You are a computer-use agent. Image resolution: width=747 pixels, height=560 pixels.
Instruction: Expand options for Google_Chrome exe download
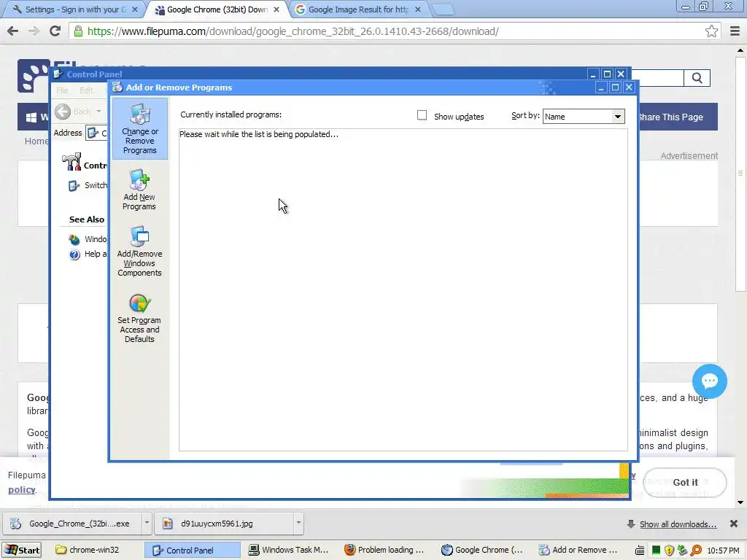pos(147,523)
